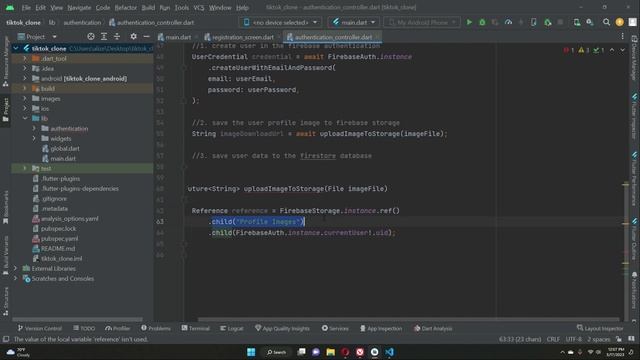The width and height of the screenshot is (640, 360).
Task: Open the Build menu
Action: [148, 8]
